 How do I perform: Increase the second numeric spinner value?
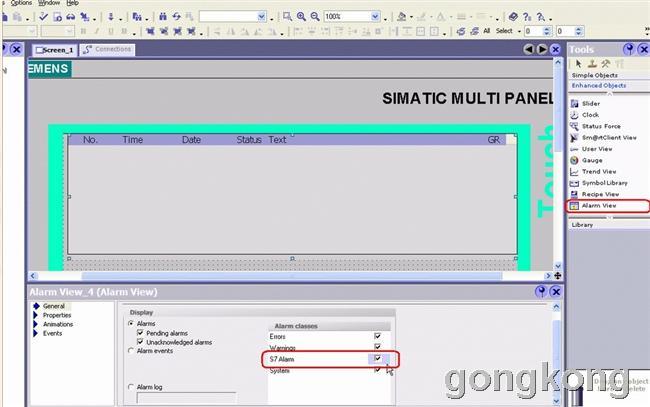[579, 29]
